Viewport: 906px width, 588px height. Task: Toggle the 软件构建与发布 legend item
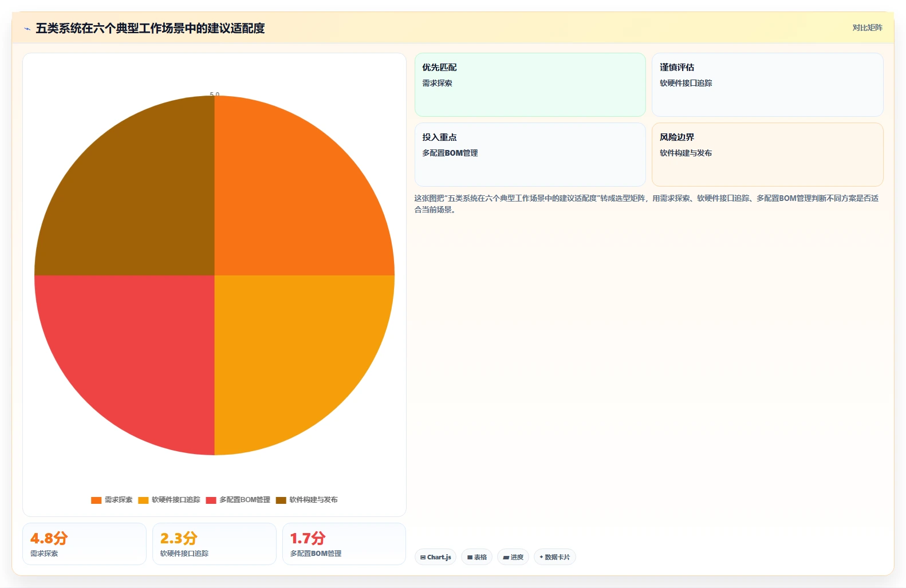tap(306, 500)
